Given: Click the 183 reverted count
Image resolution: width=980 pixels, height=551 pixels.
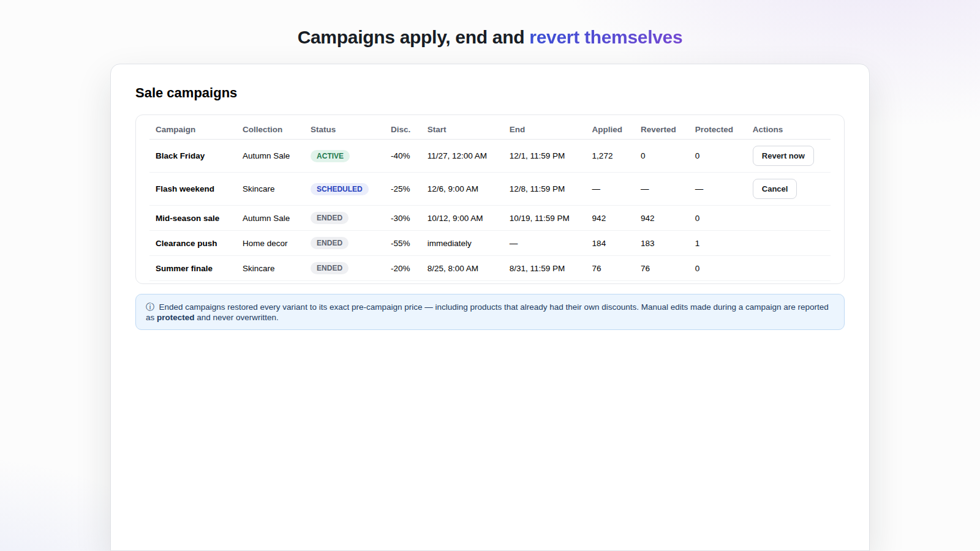Looking at the screenshot, I should click(647, 244).
